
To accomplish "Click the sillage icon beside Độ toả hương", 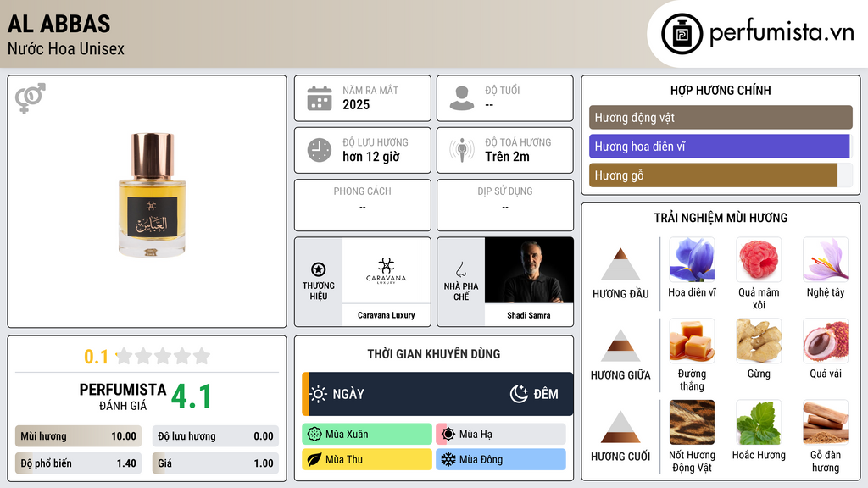I will pyautogui.click(x=462, y=150).
